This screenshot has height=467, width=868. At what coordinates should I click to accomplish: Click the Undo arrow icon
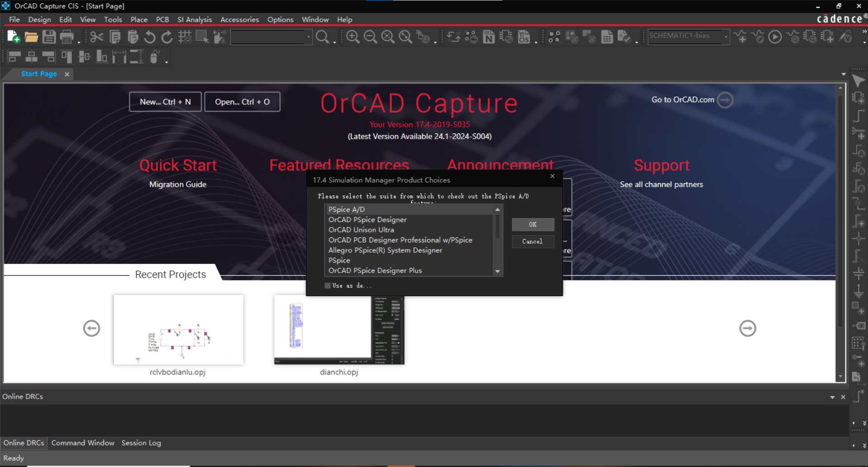[150, 37]
